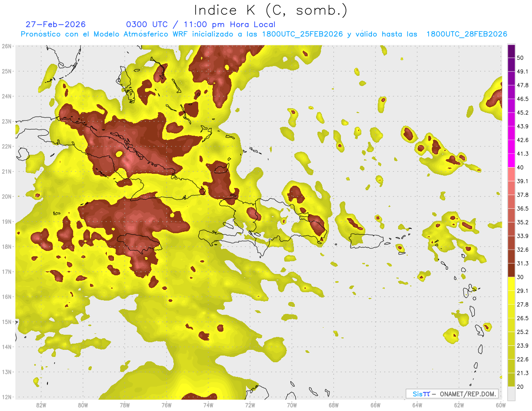Click the longitude label '60W'
The width and height of the screenshot is (532, 411).
pos(501,405)
